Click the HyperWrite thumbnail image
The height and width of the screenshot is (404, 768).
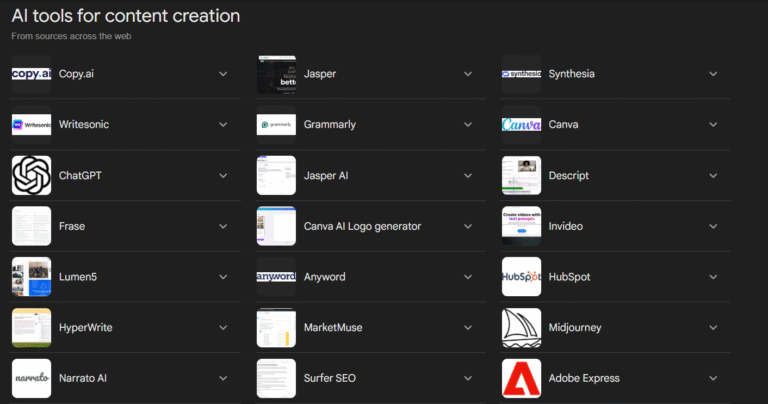point(31,328)
